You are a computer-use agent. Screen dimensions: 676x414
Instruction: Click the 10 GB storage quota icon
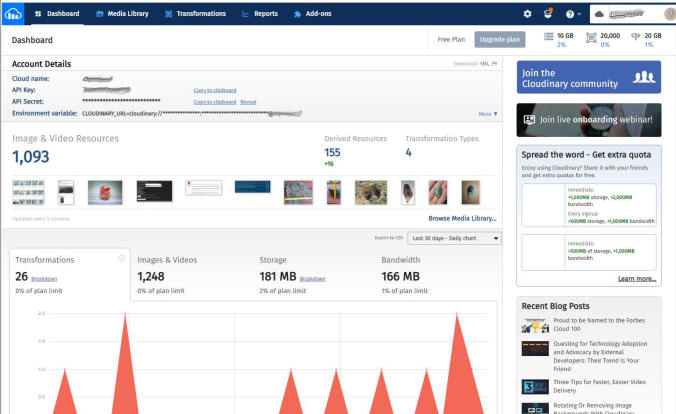click(548, 36)
